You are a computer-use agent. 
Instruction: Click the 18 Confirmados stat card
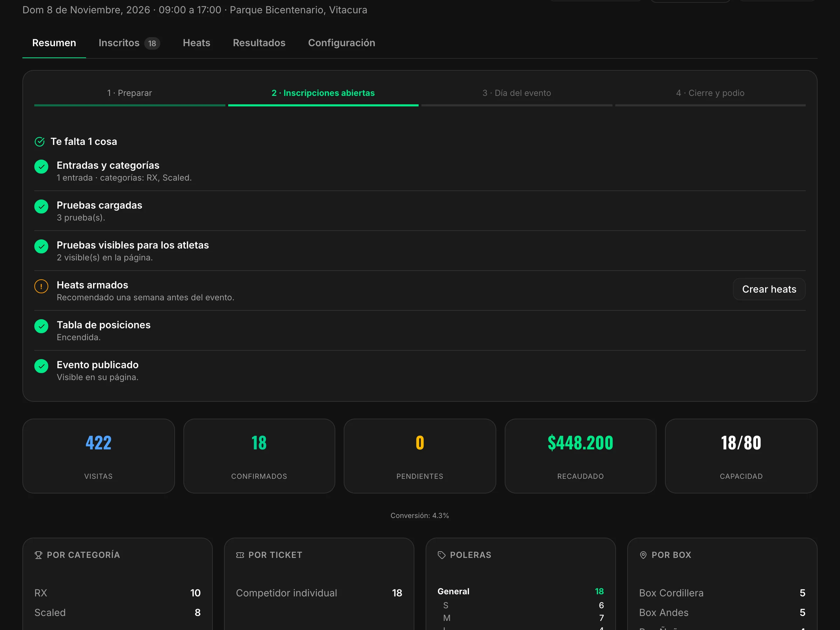pyautogui.click(x=259, y=456)
